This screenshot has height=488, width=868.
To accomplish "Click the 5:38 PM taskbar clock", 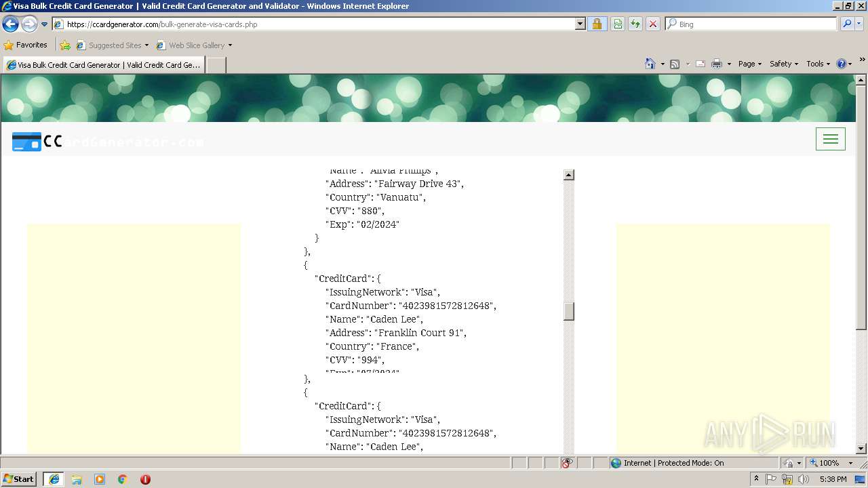I will tap(833, 479).
